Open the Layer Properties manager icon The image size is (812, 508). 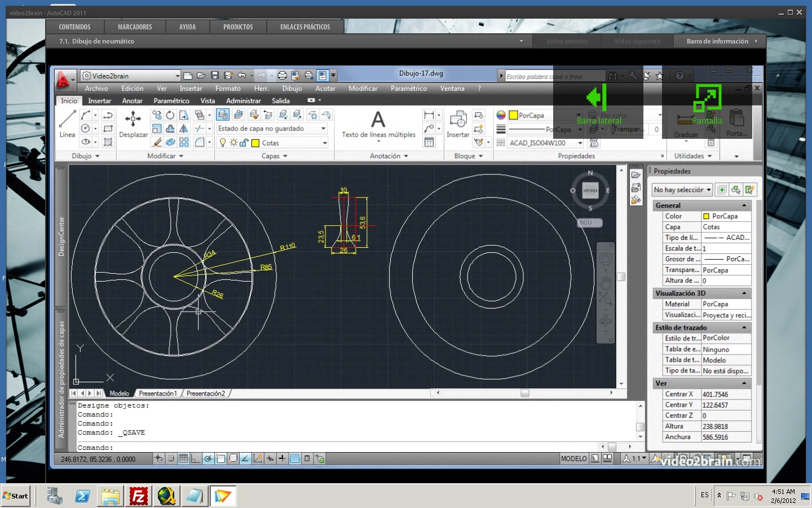coord(223,115)
